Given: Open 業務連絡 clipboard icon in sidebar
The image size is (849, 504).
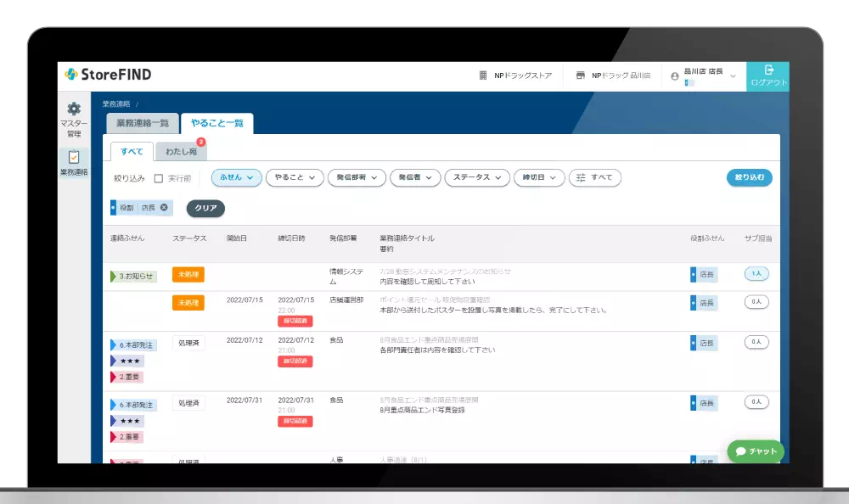Looking at the screenshot, I should (x=74, y=157).
